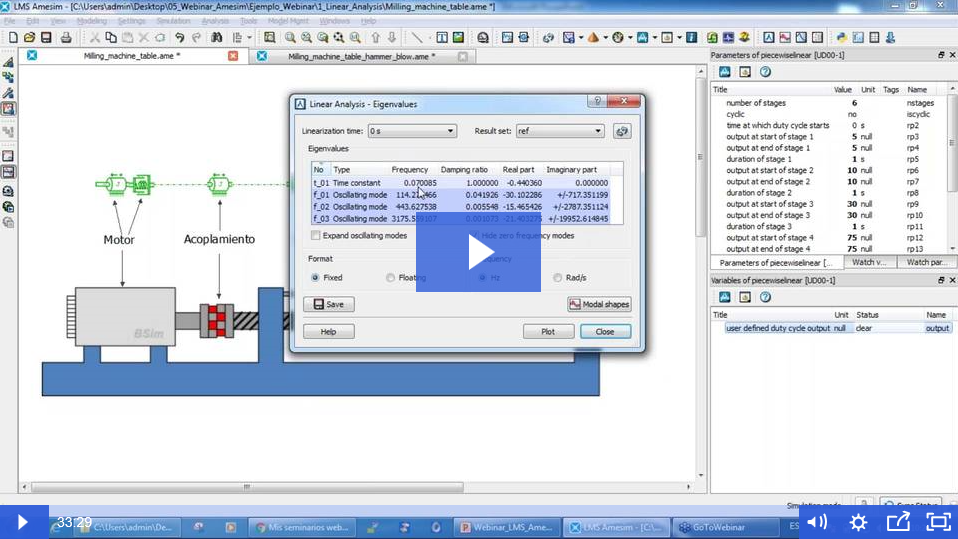The image size is (958, 539).
Task: Open dropdown arrow beside the orange cone icon
Action: 605,37
